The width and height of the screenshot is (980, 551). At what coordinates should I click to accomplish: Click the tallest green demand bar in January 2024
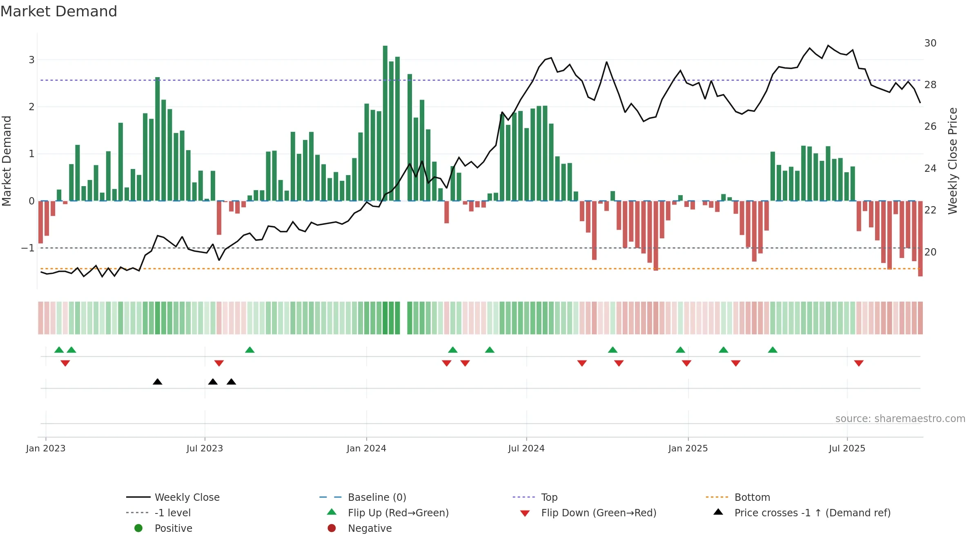pyautogui.click(x=385, y=123)
